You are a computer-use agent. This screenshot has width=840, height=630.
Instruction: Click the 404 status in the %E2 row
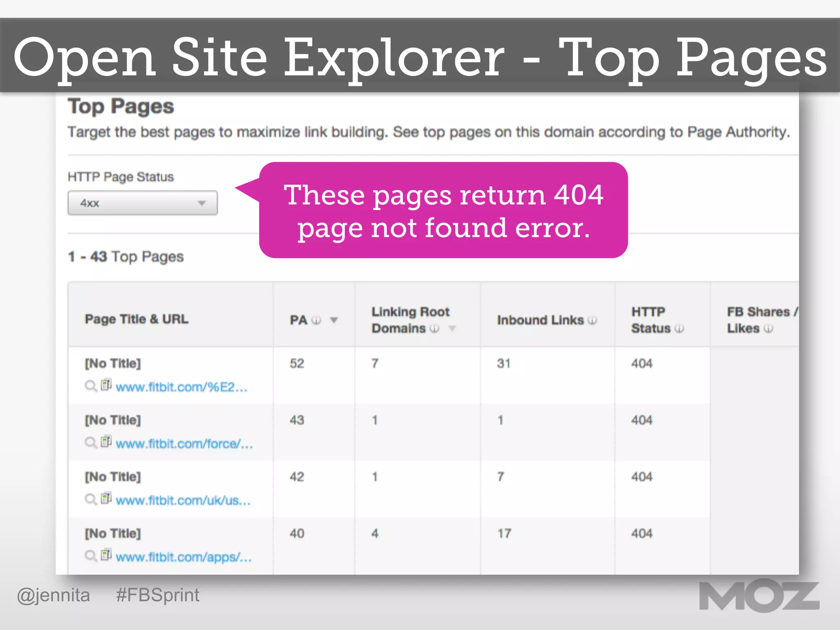642,363
